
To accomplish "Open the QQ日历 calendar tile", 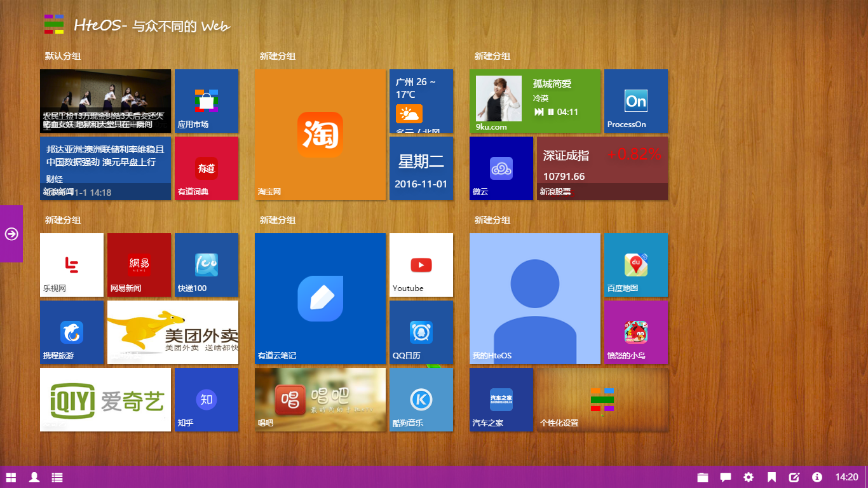I will [x=421, y=332].
